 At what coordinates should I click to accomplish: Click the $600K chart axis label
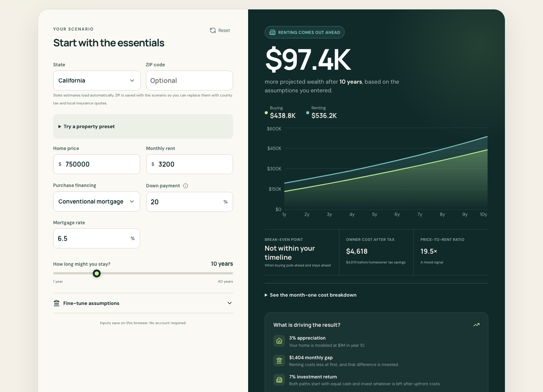(274, 129)
